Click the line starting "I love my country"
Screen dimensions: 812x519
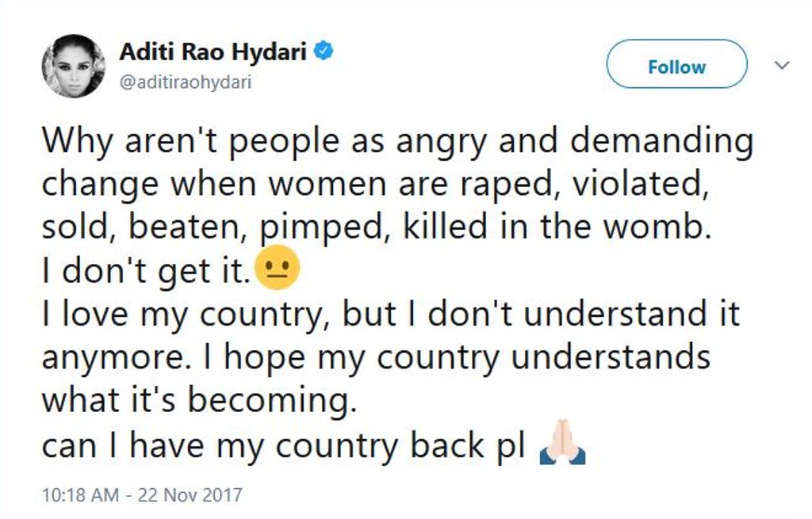tap(390, 315)
